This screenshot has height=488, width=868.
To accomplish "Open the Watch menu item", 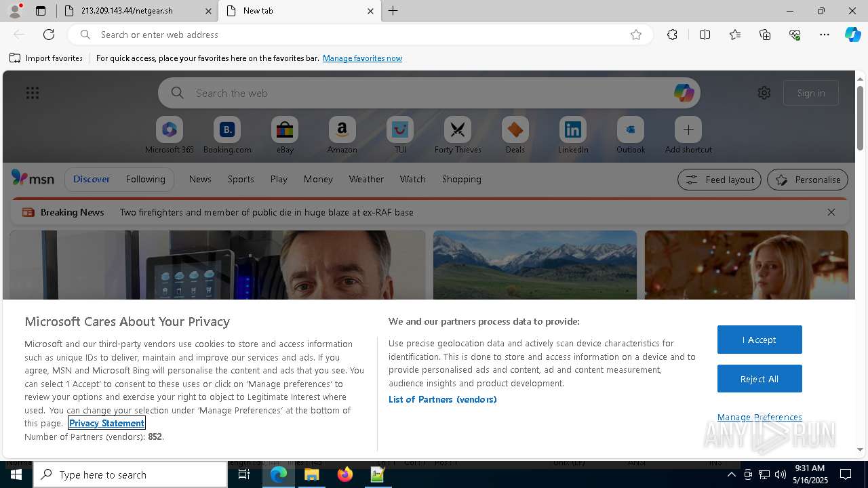I will pos(413,179).
